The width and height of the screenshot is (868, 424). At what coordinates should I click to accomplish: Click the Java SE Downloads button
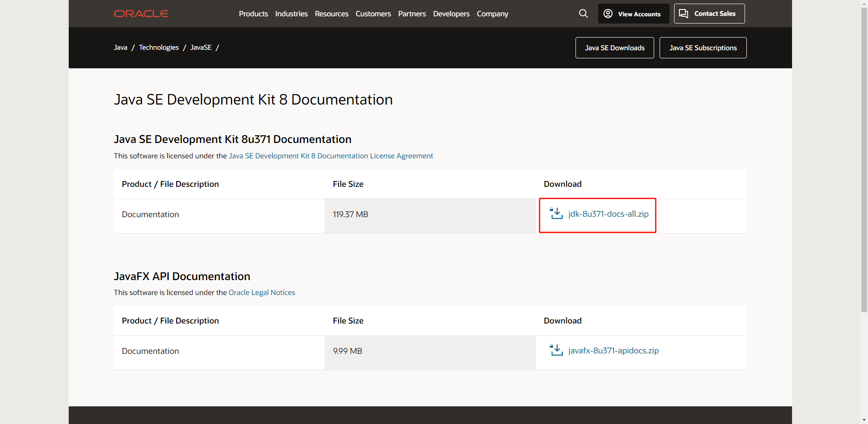click(614, 48)
